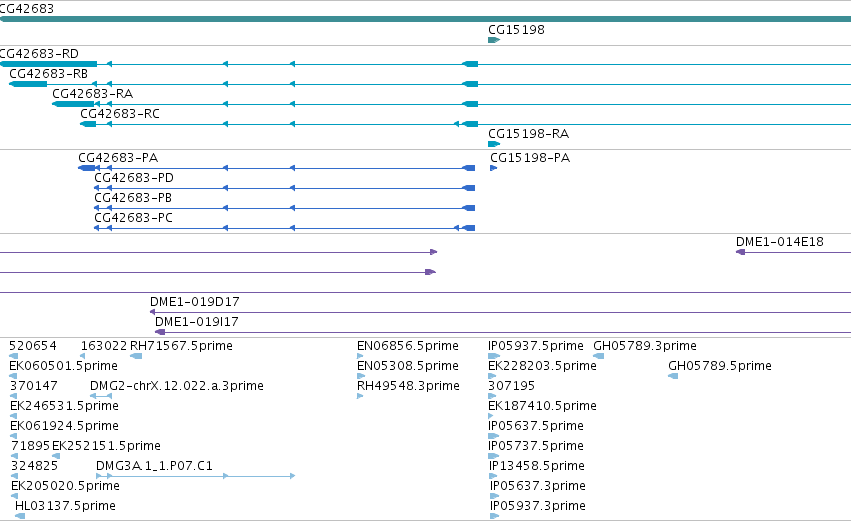
Task: Select the DMG2-chrX.12.022.a.3prime label
Action: coord(177,386)
